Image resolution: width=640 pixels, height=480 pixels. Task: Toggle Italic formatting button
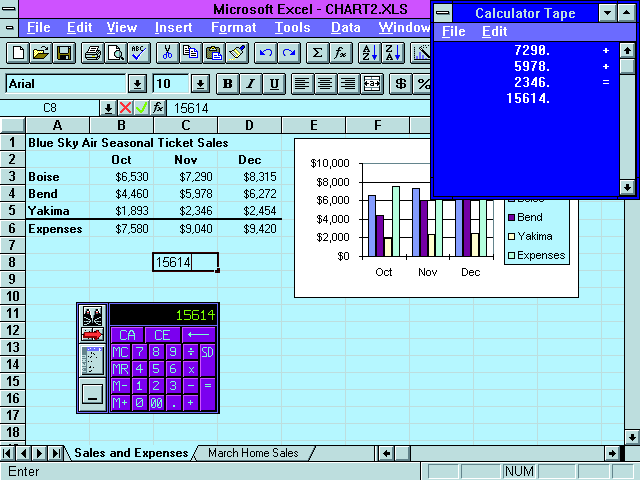click(x=250, y=84)
